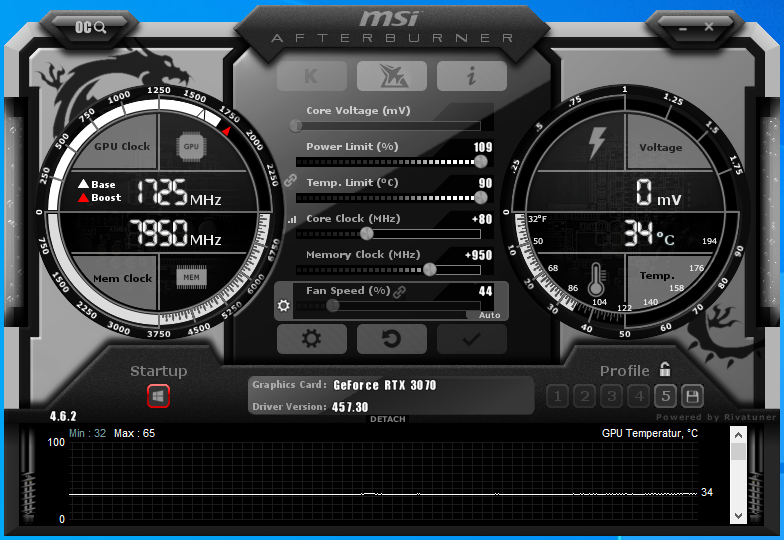Click the Core Clock offset value +80

coord(482,219)
